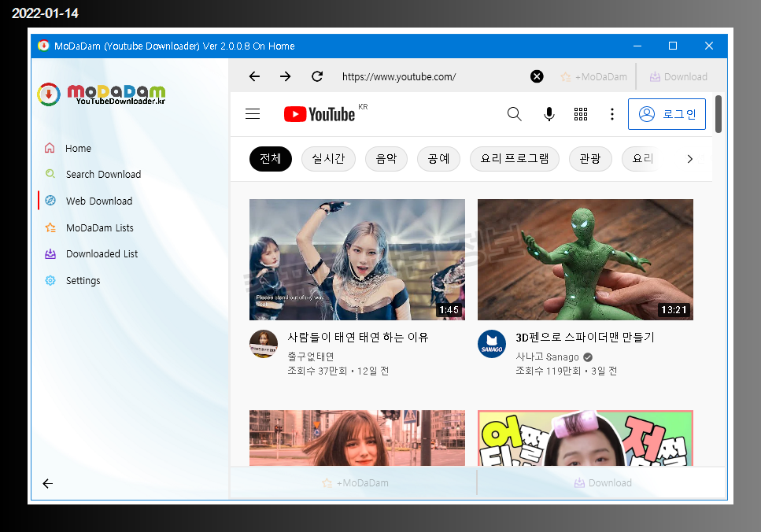Click the top toolbar Download button
Viewport: 761px width, 532px height.
click(x=678, y=76)
